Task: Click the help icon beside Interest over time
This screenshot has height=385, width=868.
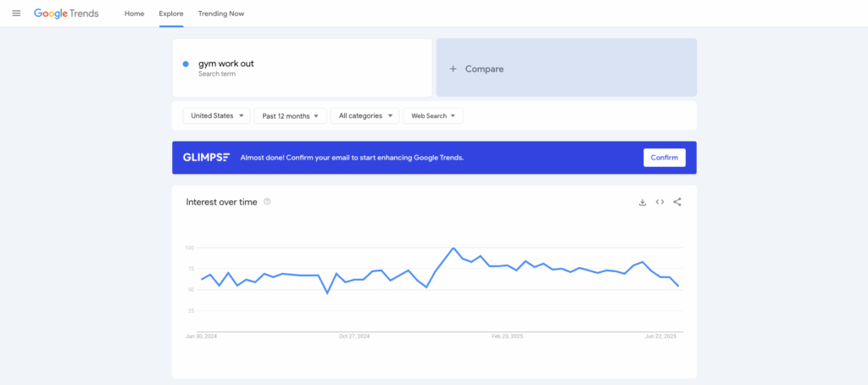Action: pyautogui.click(x=267, y=202)
